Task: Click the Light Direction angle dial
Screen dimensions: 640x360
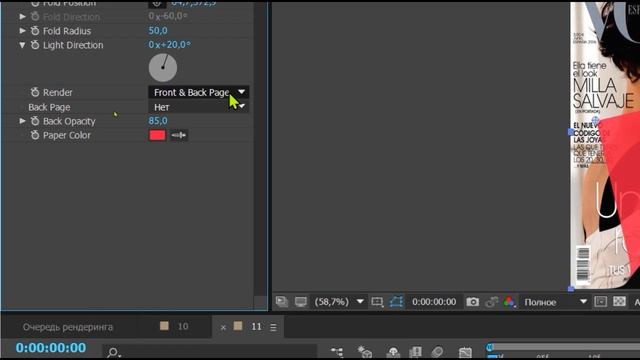Action: 163,67
